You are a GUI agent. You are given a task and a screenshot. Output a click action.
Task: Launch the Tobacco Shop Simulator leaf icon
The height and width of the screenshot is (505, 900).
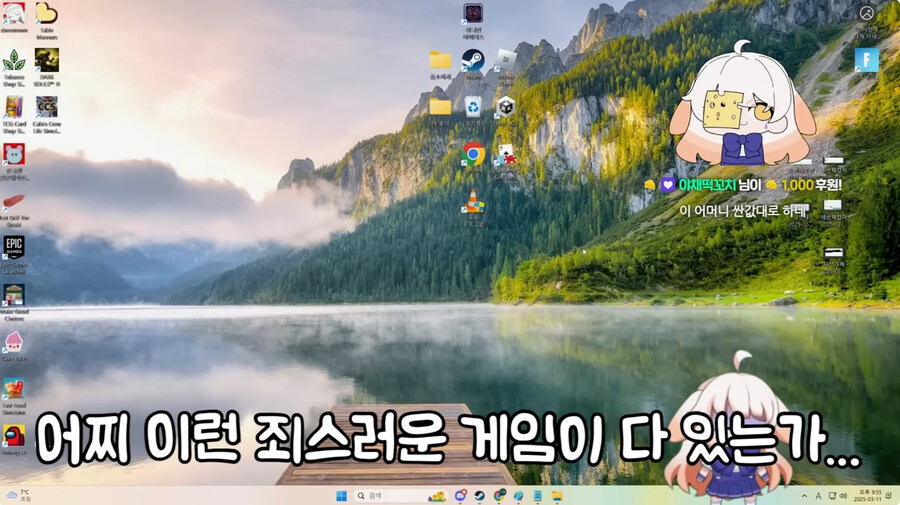[x=14, y=60]
